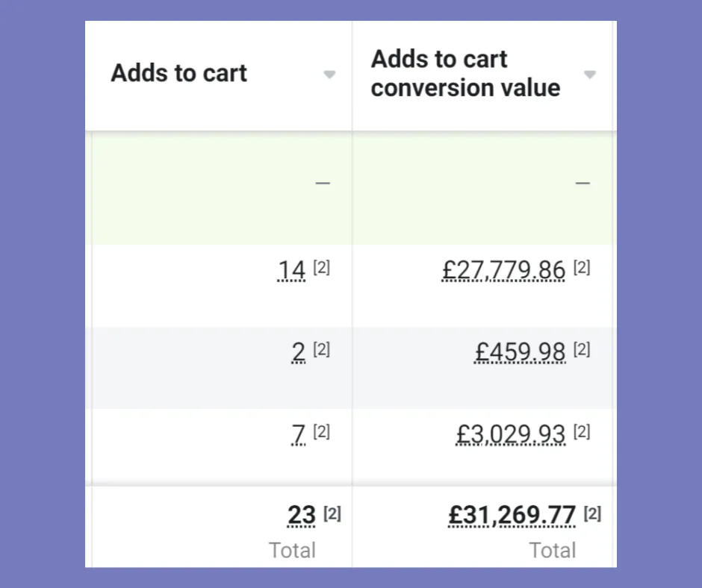Click the Adds to cart column header
702x588 pixels.
179,73
